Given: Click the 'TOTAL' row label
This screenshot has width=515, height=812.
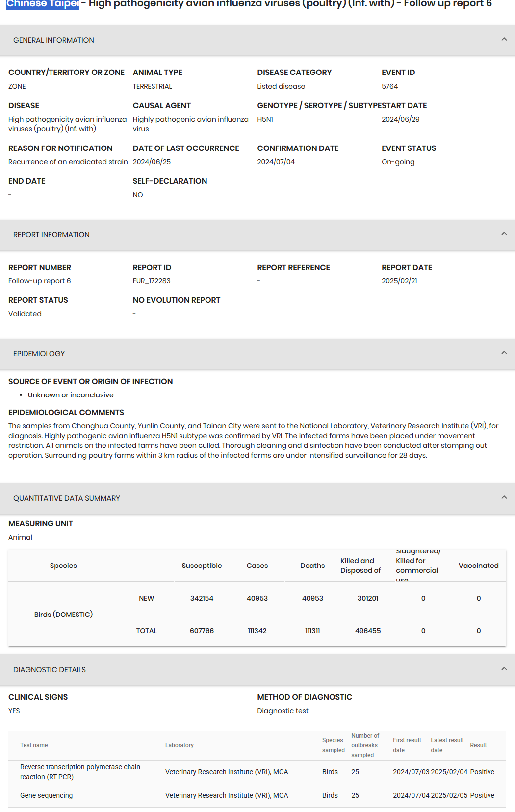Looking at the screenshot, I should tap(147, 631).
